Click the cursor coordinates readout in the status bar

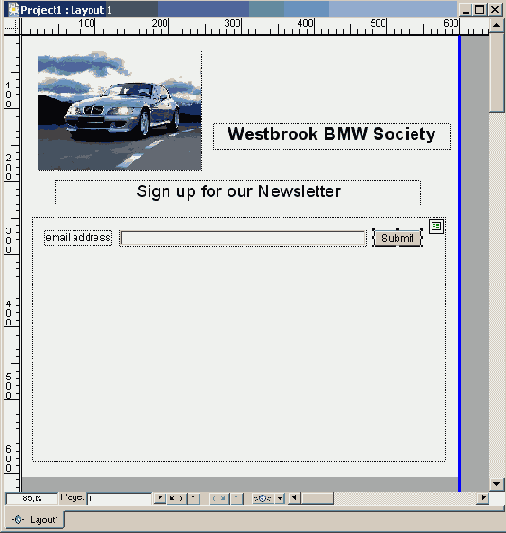[x=32, y=499]
